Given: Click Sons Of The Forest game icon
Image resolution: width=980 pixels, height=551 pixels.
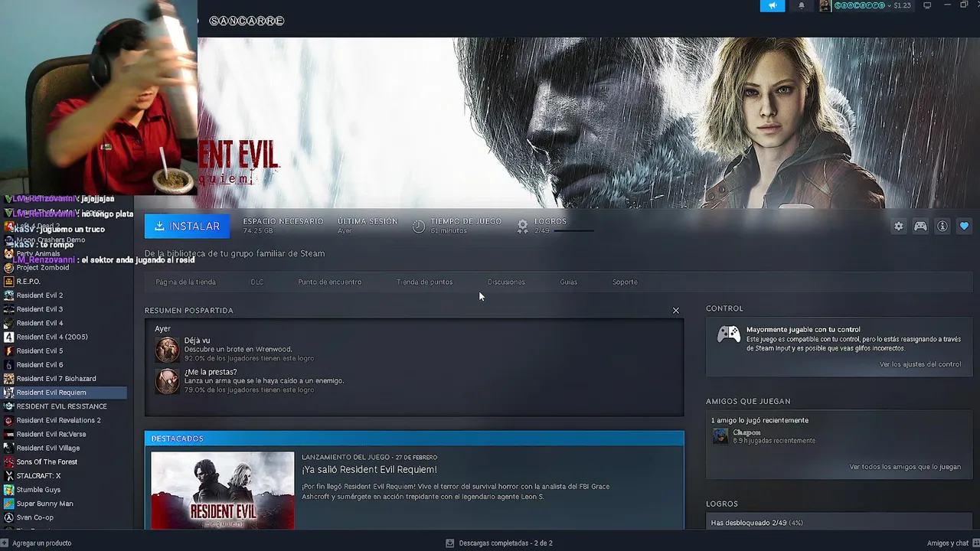Looking at the screenshot, I should point(8,461).
